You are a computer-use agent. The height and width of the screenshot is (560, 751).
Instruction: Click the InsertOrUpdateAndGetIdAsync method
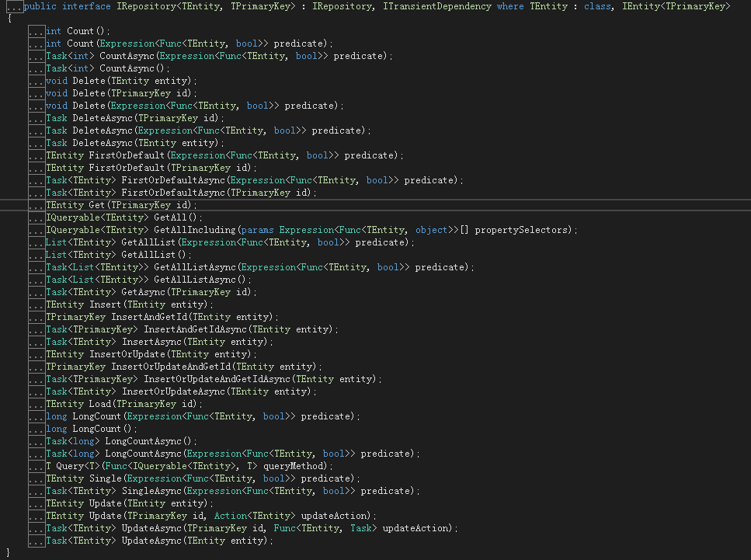pos(214,380)
